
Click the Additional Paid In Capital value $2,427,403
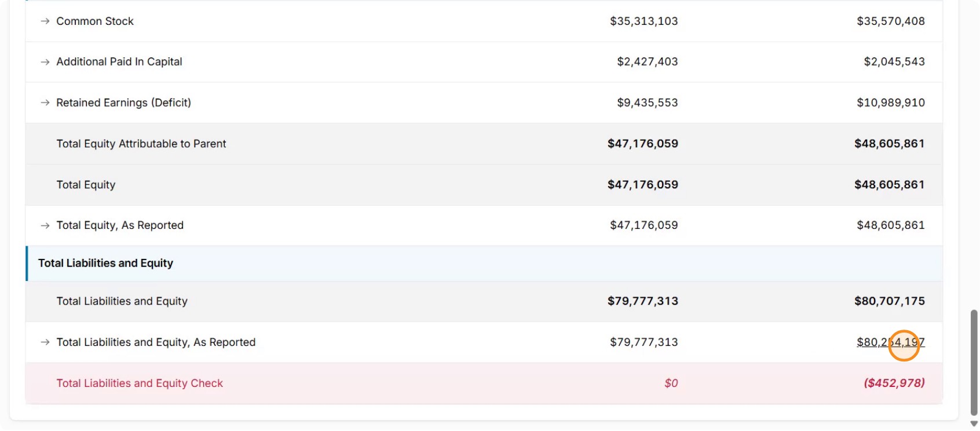tap(647, 62)
